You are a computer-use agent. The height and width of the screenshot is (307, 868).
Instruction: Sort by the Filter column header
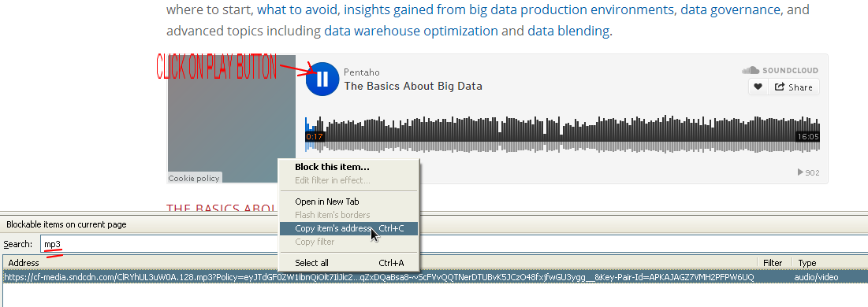click(774, 263)
